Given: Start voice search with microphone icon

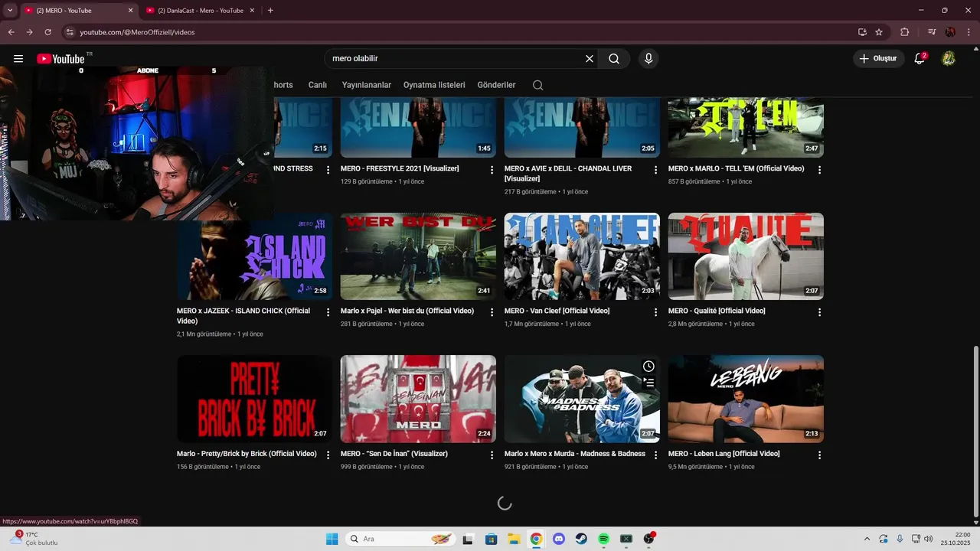Looking at the screenshot, I should (x=648, y=59).
